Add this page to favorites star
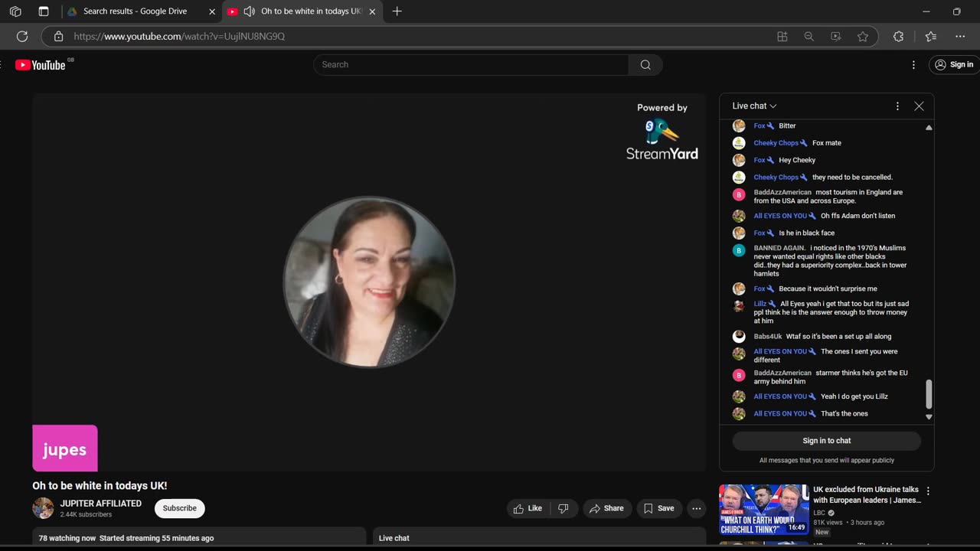This screenshot has height=551, width=980. [863, 36]
